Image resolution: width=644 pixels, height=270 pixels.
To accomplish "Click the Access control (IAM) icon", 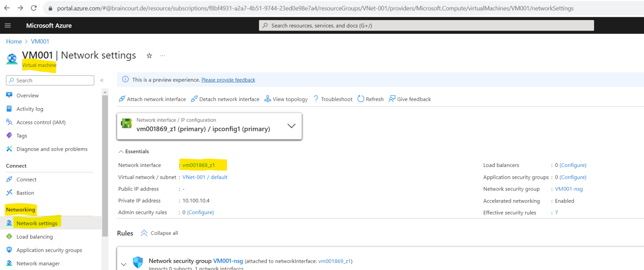I will [x=9, y=122].
